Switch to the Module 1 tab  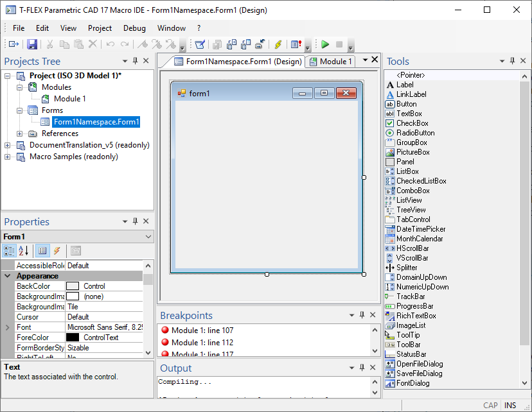[331, 62]
